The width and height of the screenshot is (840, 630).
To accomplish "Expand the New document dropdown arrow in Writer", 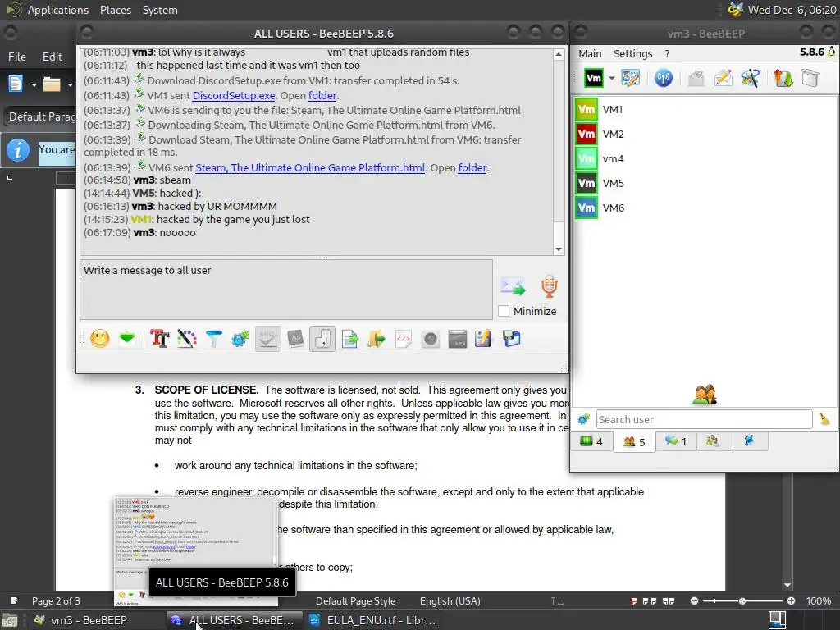I will (x=34, y=84).
